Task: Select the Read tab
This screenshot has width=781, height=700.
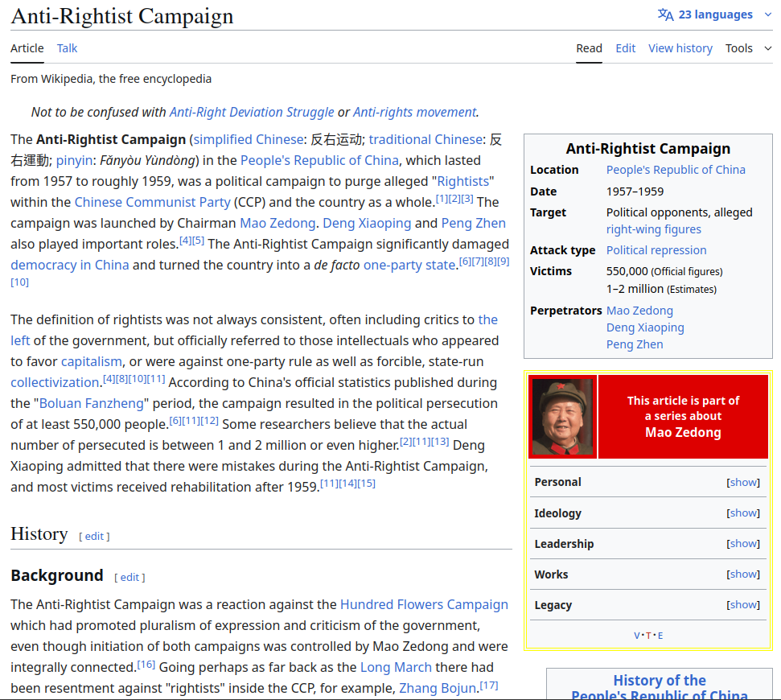Action: point(589,48)
